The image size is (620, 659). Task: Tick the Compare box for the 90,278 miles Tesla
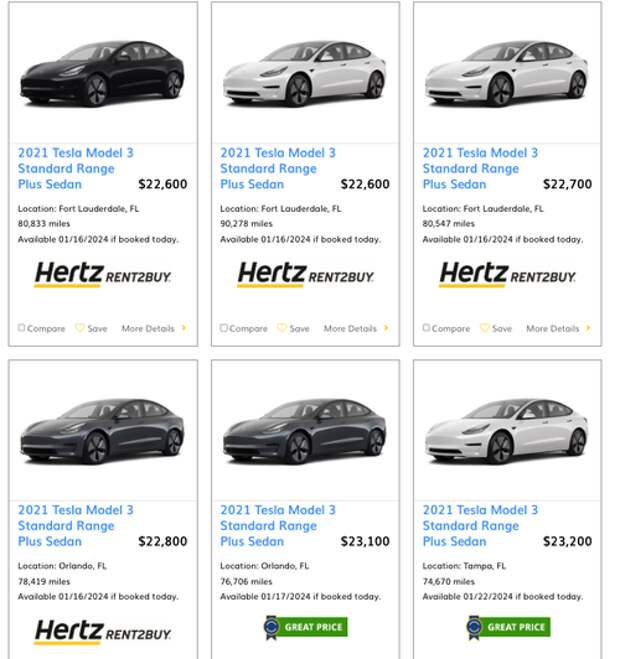(x=224, y=328)
